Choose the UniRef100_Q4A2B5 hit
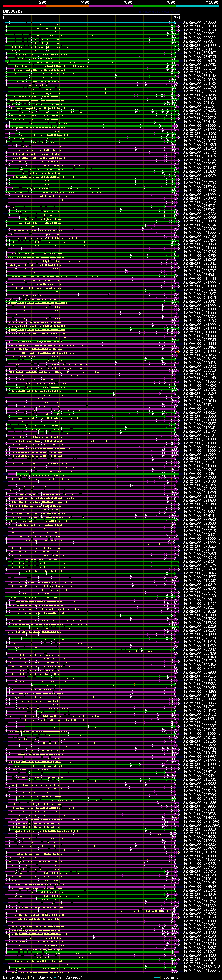Image resolution: width=222 pixels, height=980 pixels. [x=199, y=95]
